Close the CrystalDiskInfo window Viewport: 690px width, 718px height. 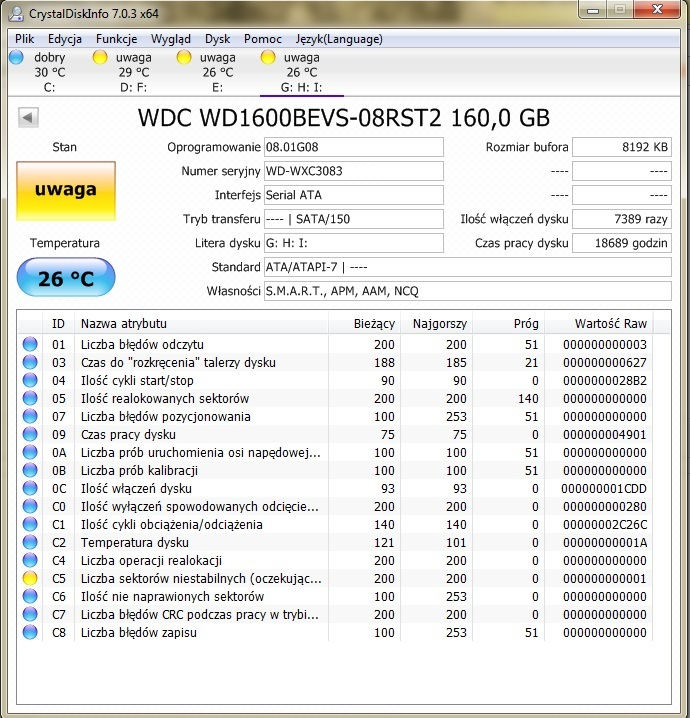[658, 10]
